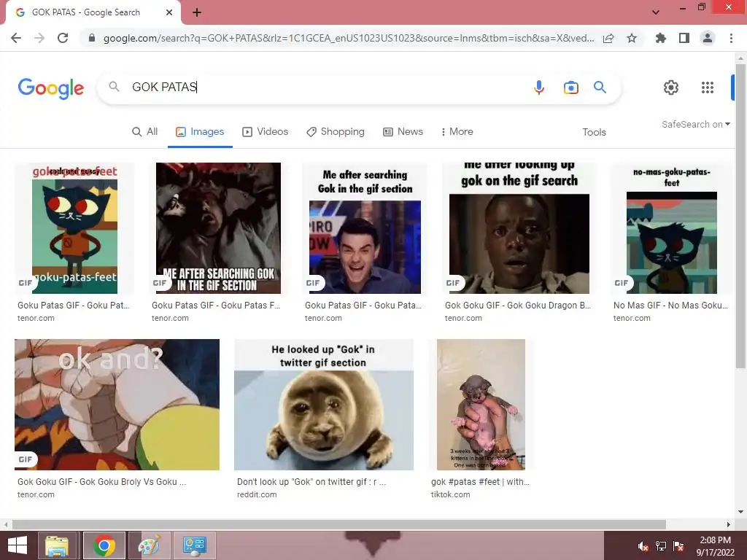Click 'No Mas GIF - No Mas Goku...' link
747x560 pixels.
(x=670, y=306)
